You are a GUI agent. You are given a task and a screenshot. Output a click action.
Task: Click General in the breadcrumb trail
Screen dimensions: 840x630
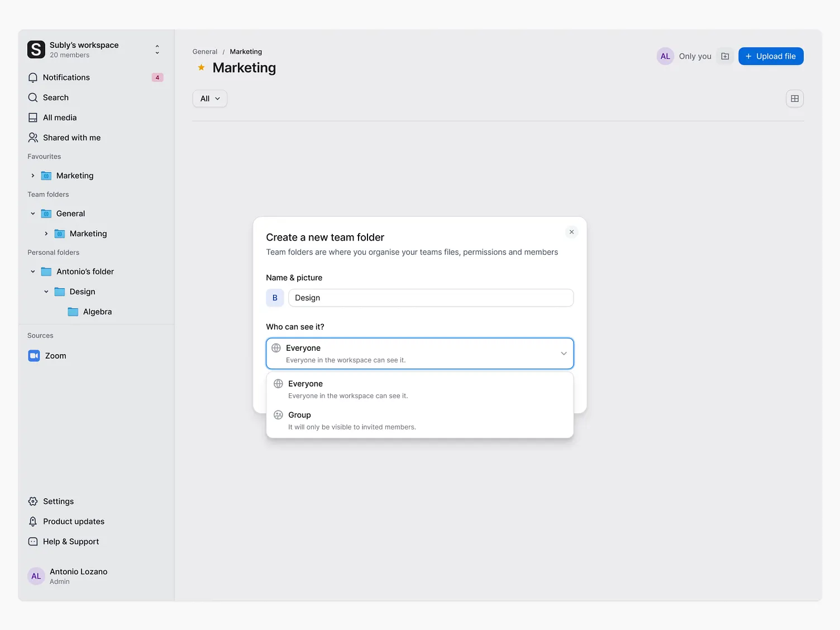point(204,51)
